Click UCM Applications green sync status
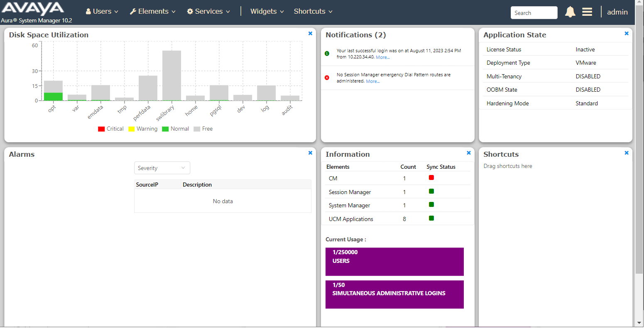Image resolution: width=644 pixels, height=328 pixels. 431,218
